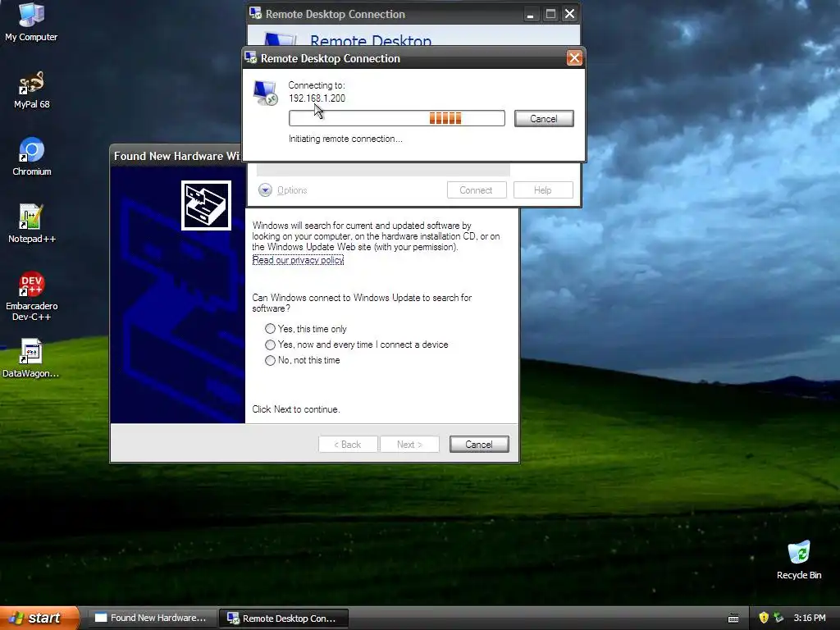Click the connecting dialog title bar icon
This screenshot has width=840, height=630.
[x=251, y=57]
